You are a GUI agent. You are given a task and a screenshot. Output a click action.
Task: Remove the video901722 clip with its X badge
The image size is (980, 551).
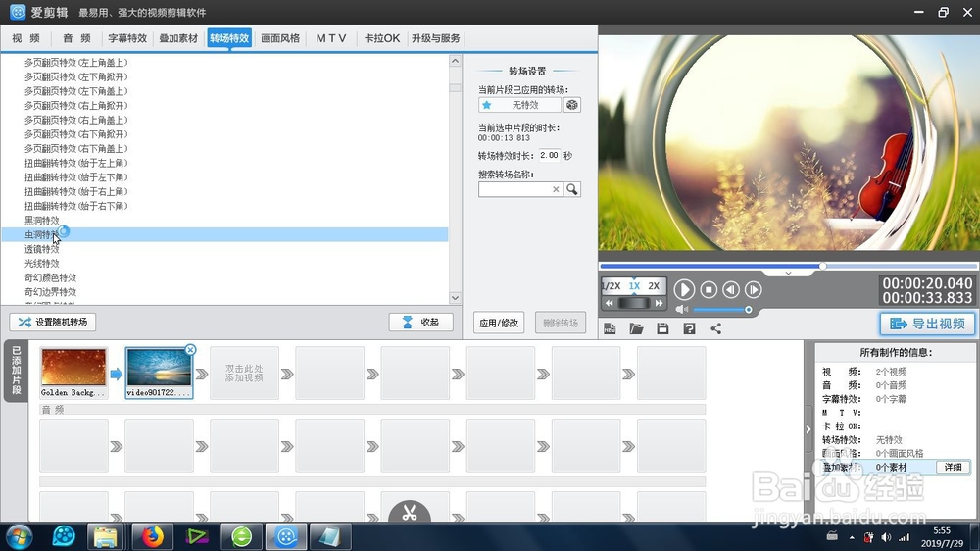pos(191,350)
